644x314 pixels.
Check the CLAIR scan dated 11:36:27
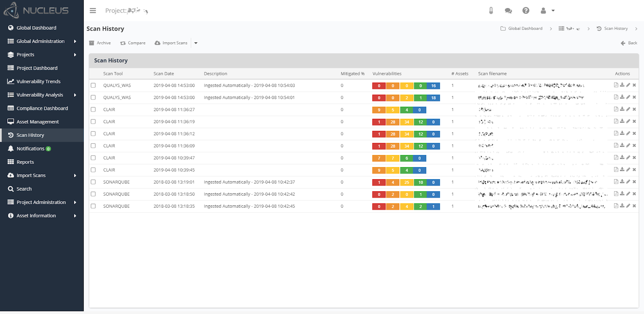pyautogui.click(x=93, y=109)
